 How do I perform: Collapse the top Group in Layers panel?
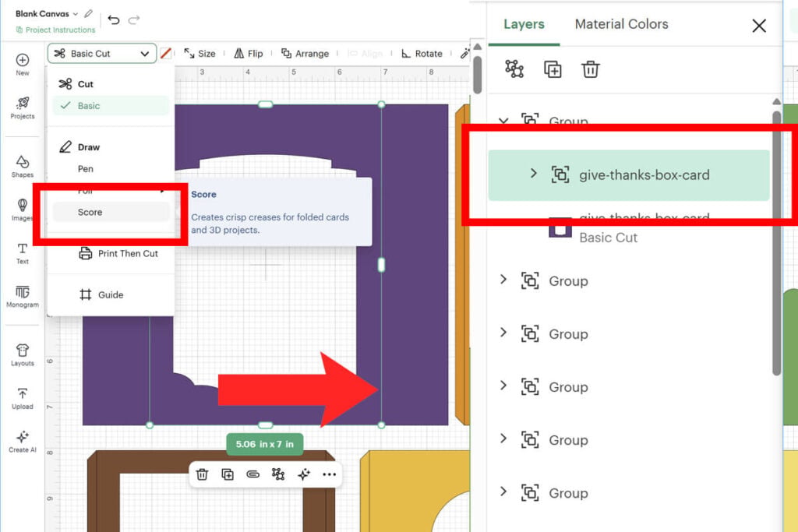point(503,121)
